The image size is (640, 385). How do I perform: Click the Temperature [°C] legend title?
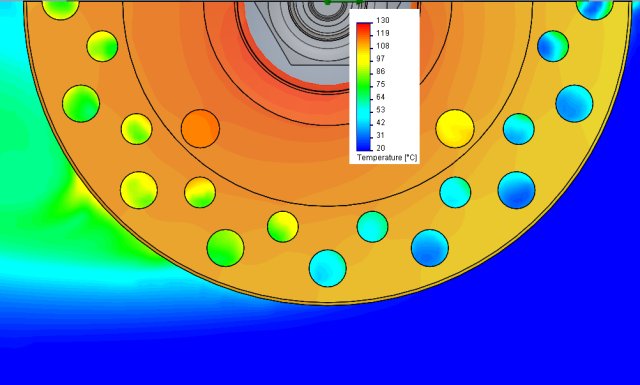pyautogui.click(x=387, y=158)
